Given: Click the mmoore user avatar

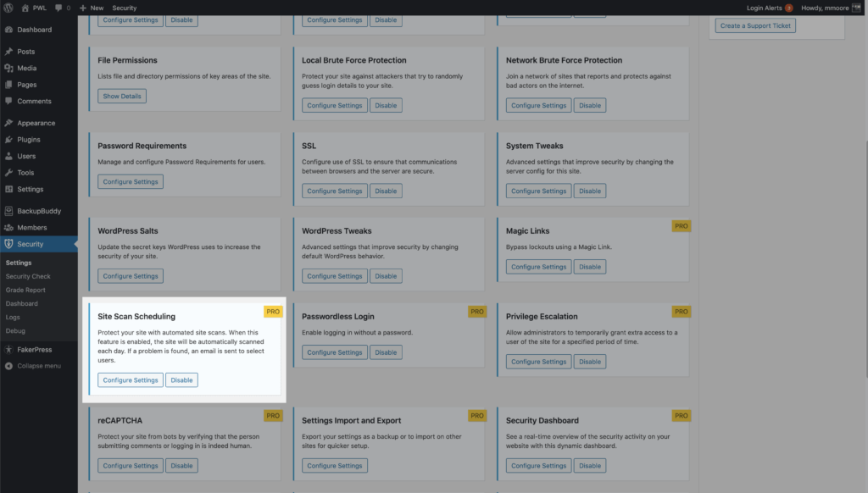Looking at the screenshot, I should coord(856,8).
